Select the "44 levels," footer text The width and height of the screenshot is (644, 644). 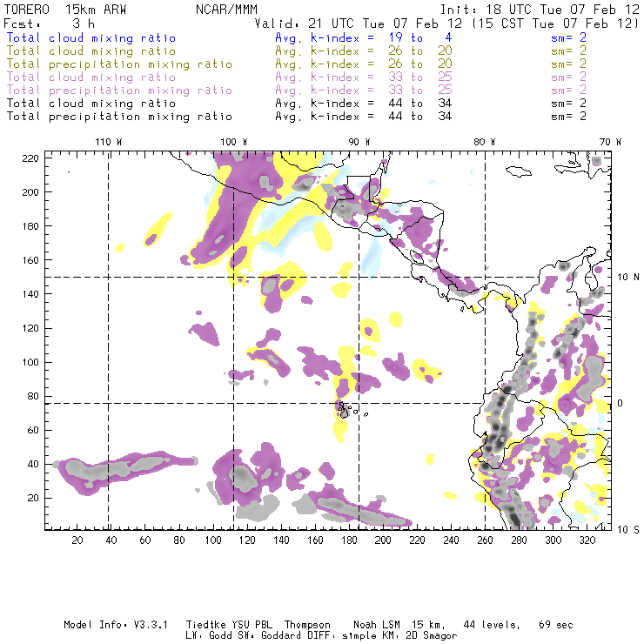coord(492,625)
